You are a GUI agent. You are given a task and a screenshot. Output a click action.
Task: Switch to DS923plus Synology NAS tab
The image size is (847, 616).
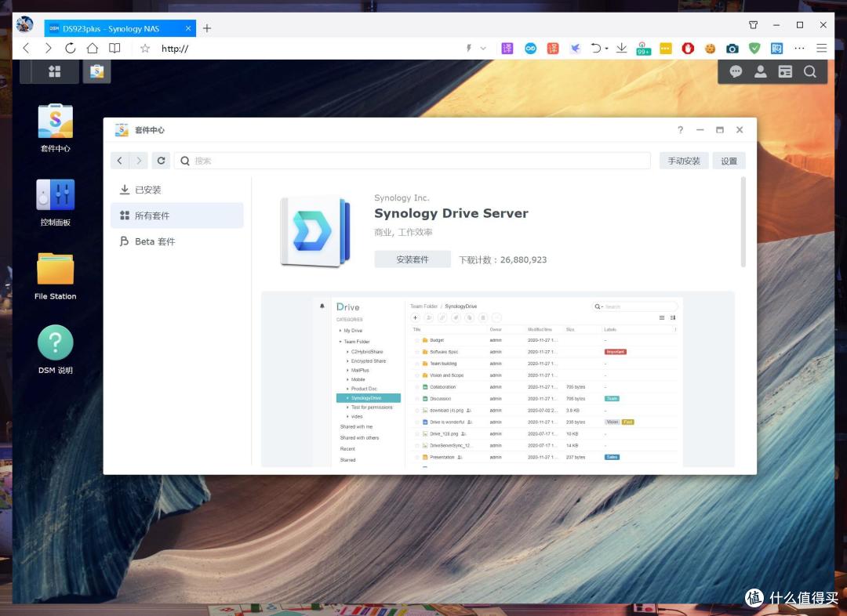point(119,29)
